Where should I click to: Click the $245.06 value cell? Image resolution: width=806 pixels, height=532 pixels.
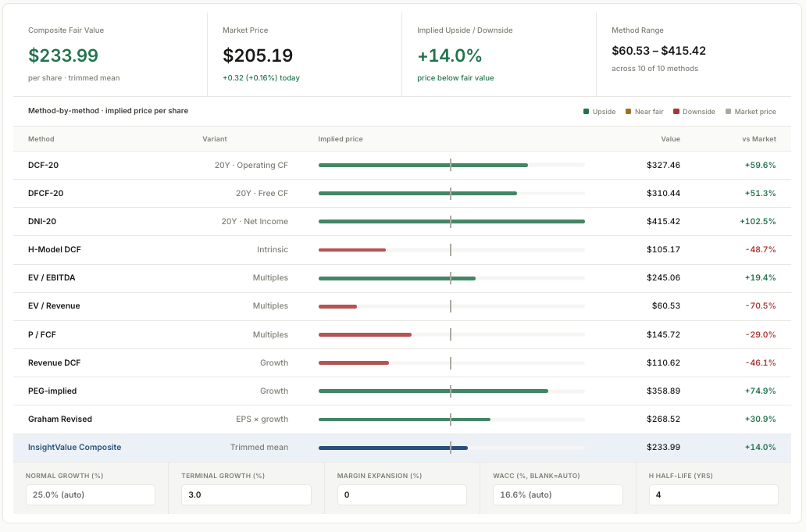663,277
